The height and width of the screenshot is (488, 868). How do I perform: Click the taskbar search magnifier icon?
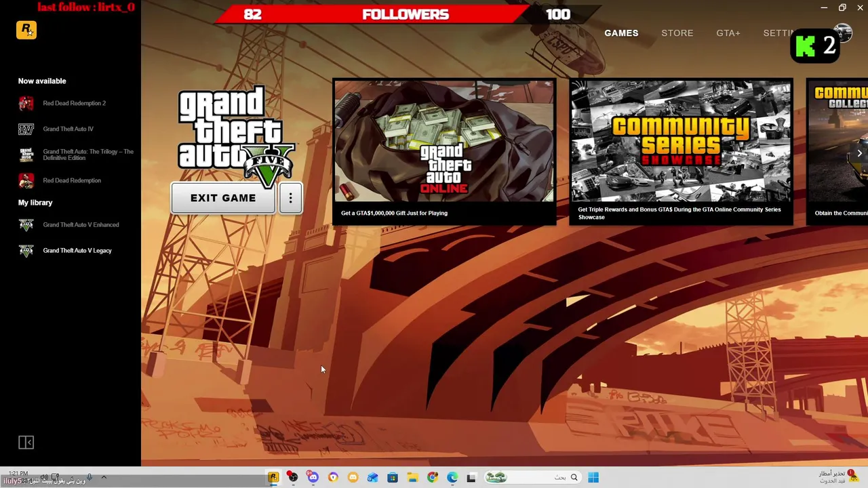click(574, 477)
